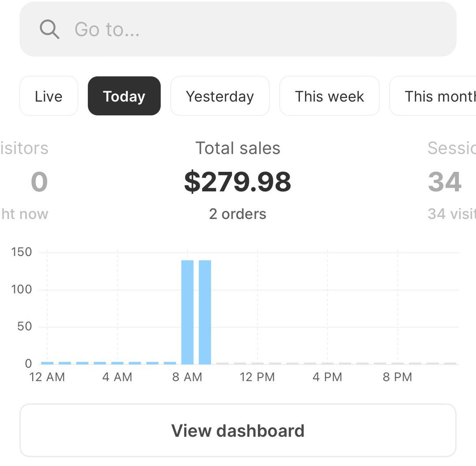
Task: Tap the View dashboard button
Action: click(x=238, y=430)
